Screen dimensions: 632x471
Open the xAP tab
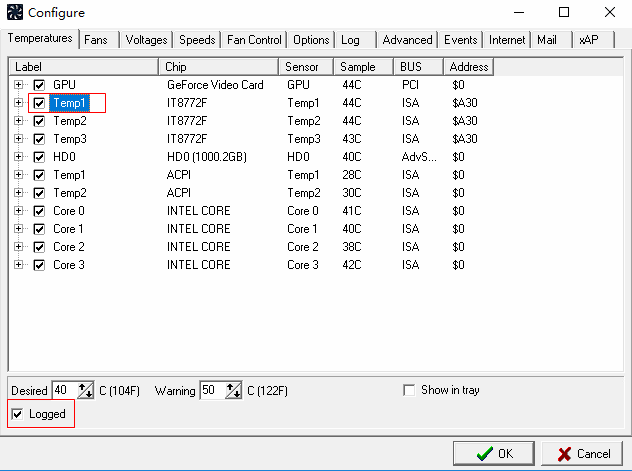coord(594,40)
